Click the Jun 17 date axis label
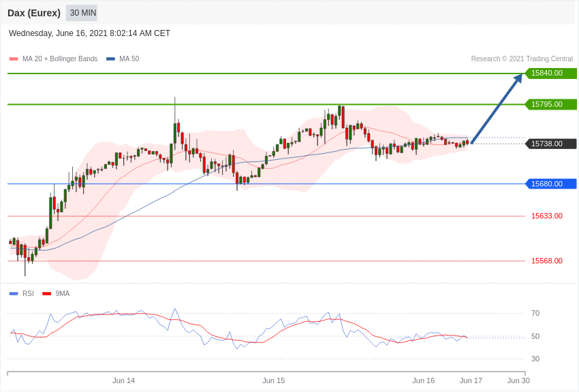The width and height of the screenshot is (579, 392). point(471,380)
